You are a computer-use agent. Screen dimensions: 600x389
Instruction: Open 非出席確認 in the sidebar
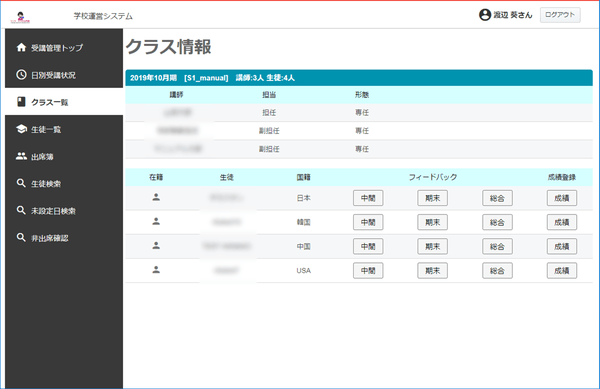(64, 238)
